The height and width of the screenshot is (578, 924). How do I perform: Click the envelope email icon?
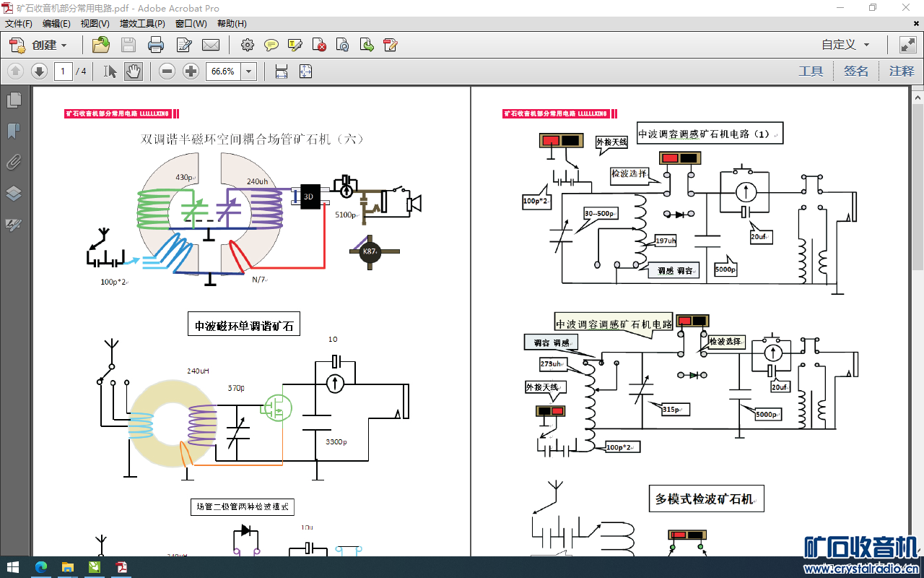coord(211,45)
